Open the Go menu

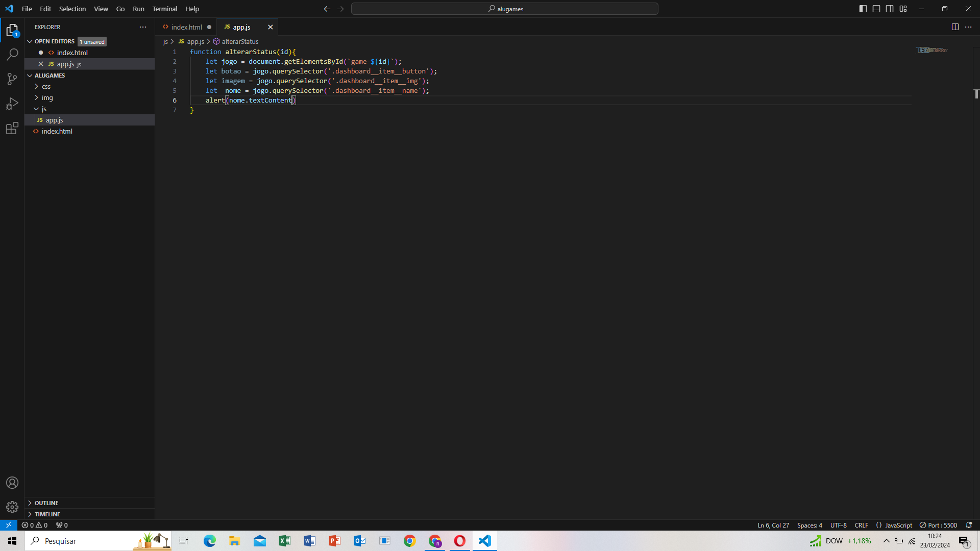pyautogui.click(x=120, y=9)
